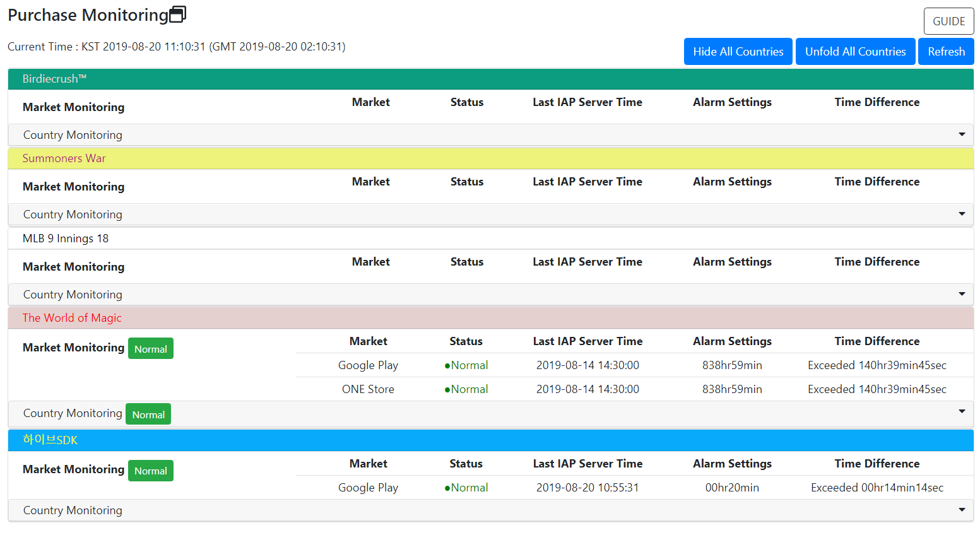Image resolution: width=980 pixels, height=535 pixels.
Task: Click Exceeded 140hr39min45sec in World of Magic Google Play row
Action: point(877,365)
